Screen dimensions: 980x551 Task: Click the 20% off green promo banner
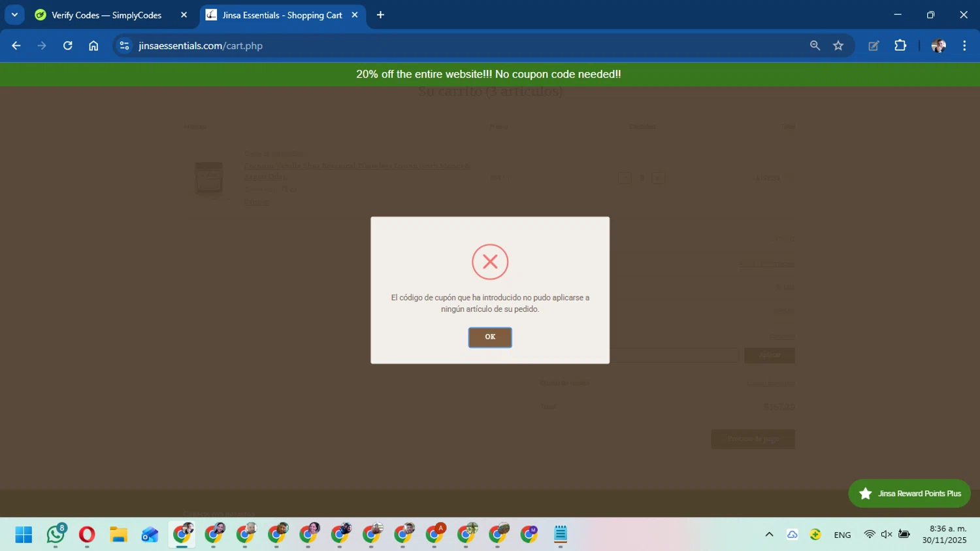point(490,75)
